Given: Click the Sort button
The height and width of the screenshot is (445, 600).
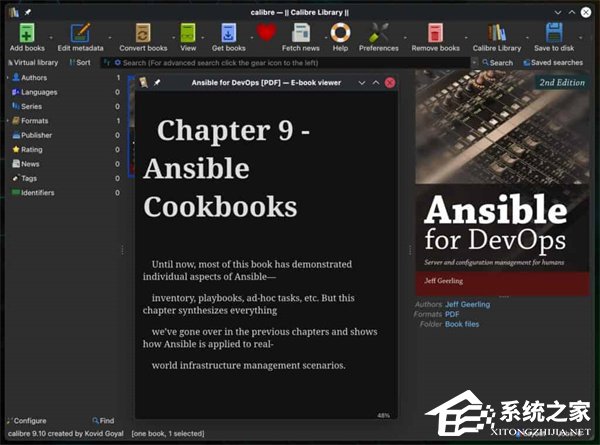Looking at the screenshot, I should 80,62.
